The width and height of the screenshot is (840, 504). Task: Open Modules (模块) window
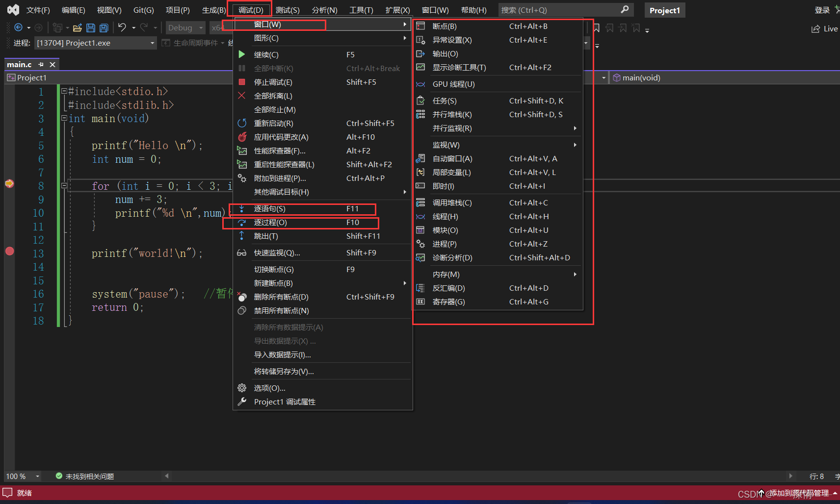(498, 230)
